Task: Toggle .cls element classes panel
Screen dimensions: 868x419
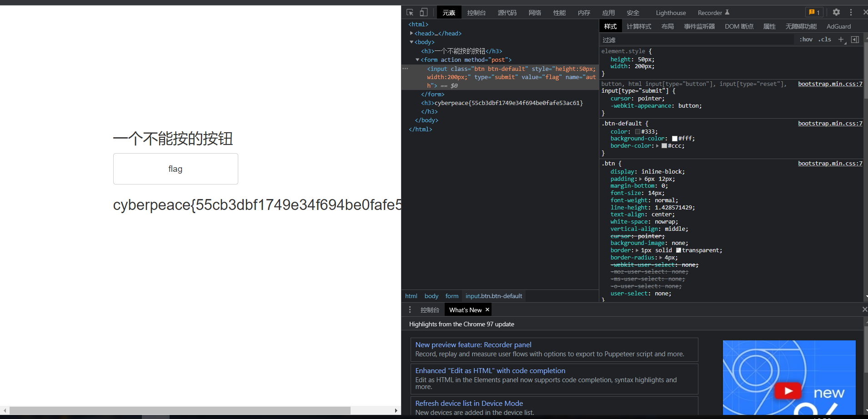Action: [x=825, y=40]
